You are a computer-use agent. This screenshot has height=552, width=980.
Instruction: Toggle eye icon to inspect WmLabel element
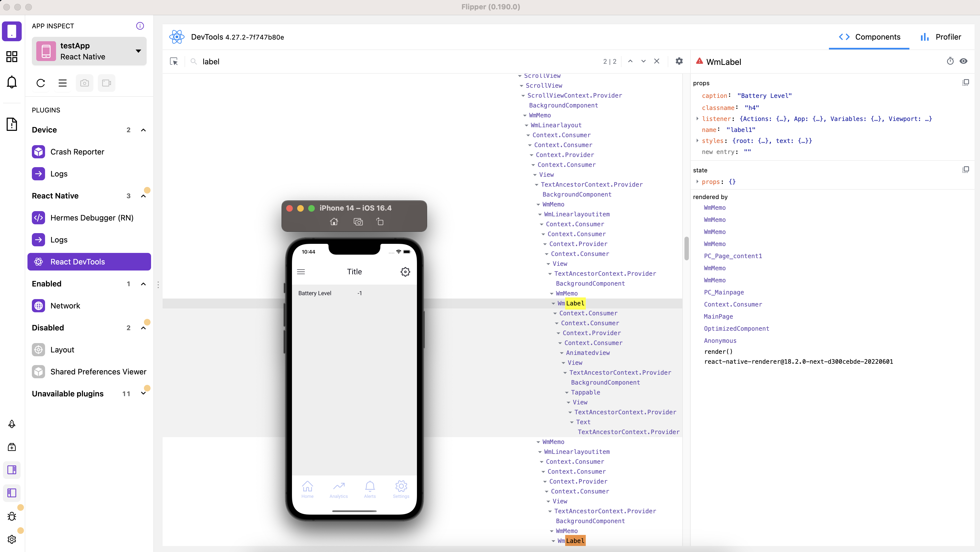coord(964,61)
